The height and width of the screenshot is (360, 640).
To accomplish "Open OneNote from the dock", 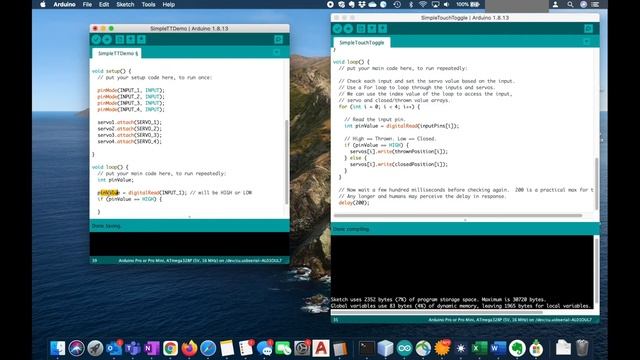I will click(x=151, y=348).
